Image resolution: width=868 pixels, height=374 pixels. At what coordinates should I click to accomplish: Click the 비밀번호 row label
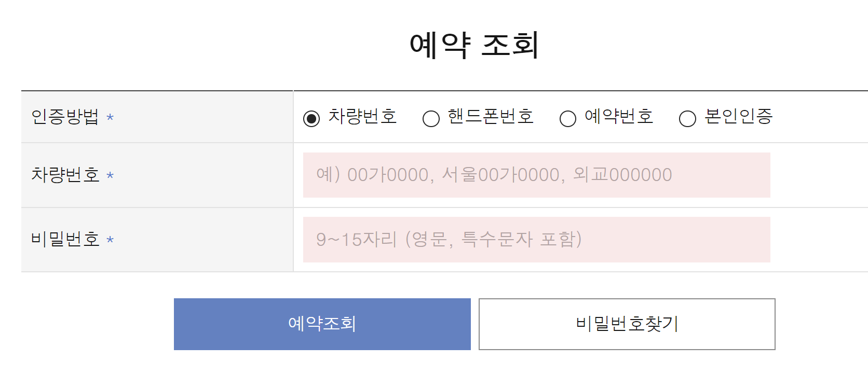(65, 240)
